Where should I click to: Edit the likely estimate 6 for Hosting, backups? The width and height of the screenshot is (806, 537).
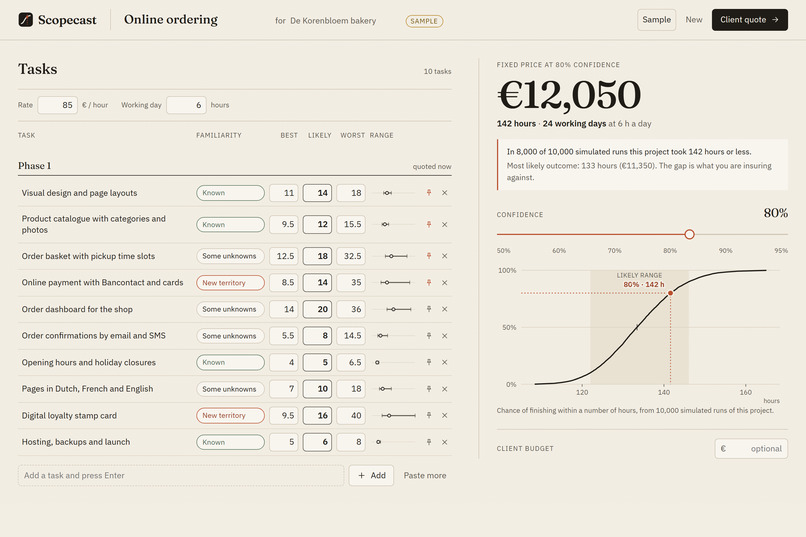(317, 442)
